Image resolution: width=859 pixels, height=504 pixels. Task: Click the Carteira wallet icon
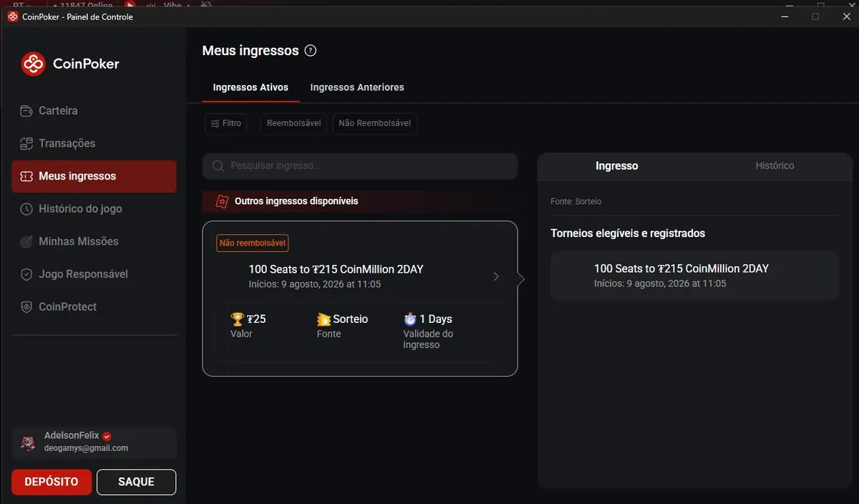pyautogui.click(x=26, y=111)
